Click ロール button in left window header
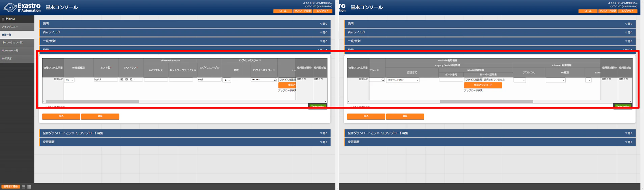Image resolution: width=644 pixels, height=190 pixels. tap(283, 11)
